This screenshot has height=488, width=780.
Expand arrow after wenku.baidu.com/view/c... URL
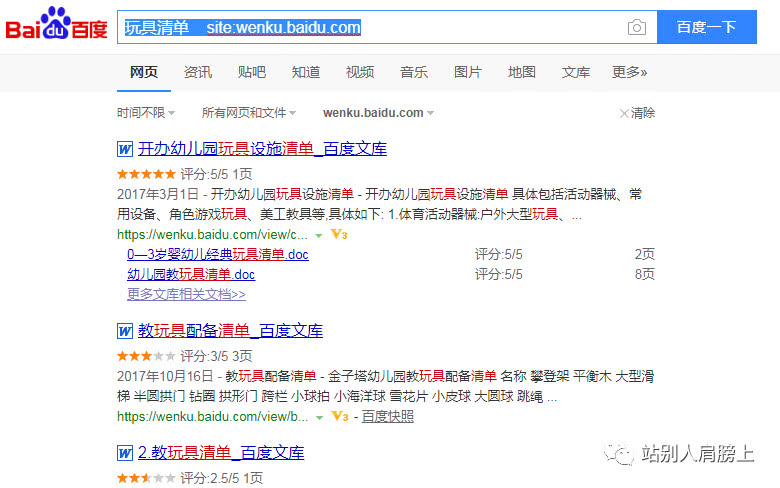point(319,235)
